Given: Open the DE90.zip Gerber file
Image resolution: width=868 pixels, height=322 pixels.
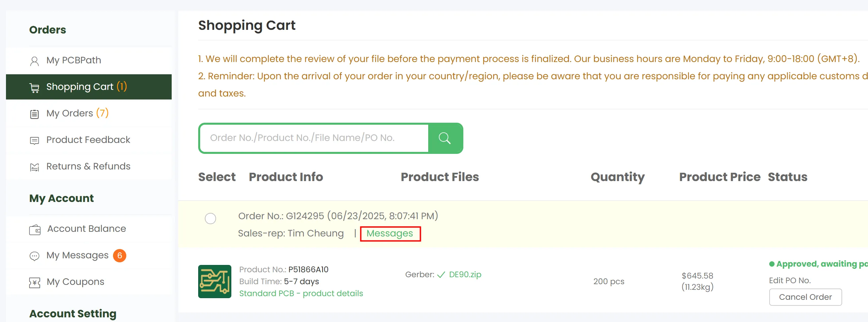Looking at the screenshot, I should [465, 275].
